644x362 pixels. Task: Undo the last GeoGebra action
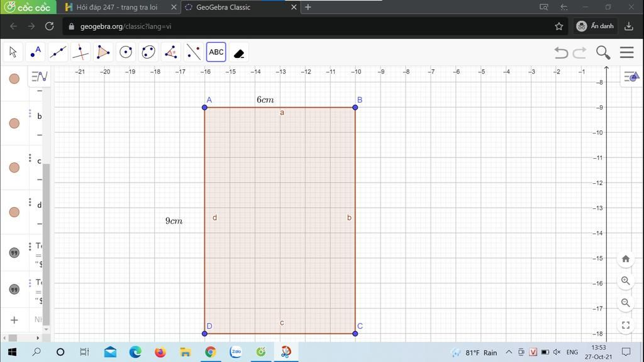pos(561,53)
